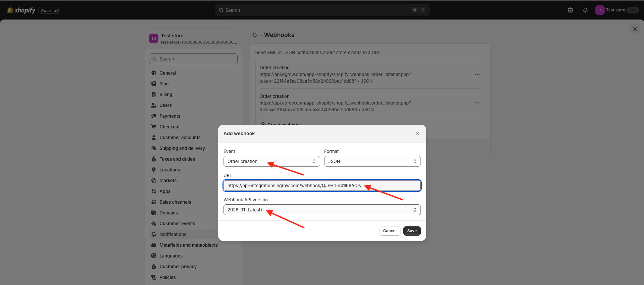Click the Customer accounts person icon
This screenshot has width=644, height=285.
[154, 137]
